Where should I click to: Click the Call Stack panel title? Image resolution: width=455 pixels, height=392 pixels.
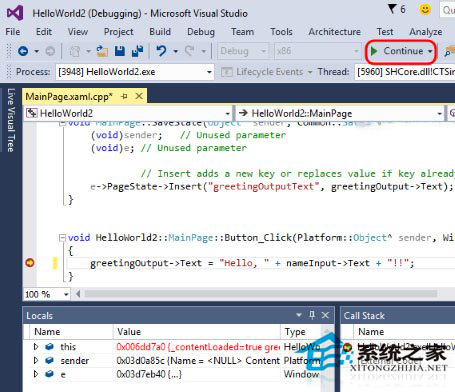pyautogui.click(x=364, y=315)
